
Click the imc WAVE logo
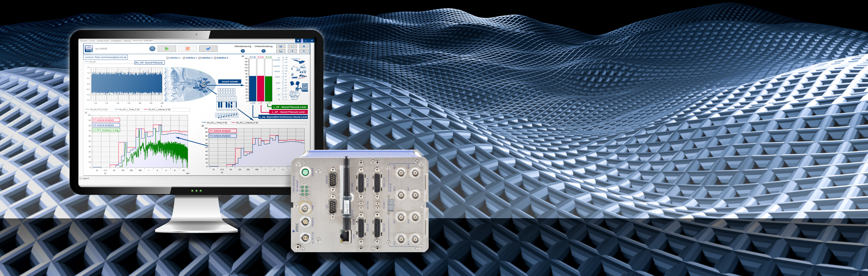[x=89, y=49]
